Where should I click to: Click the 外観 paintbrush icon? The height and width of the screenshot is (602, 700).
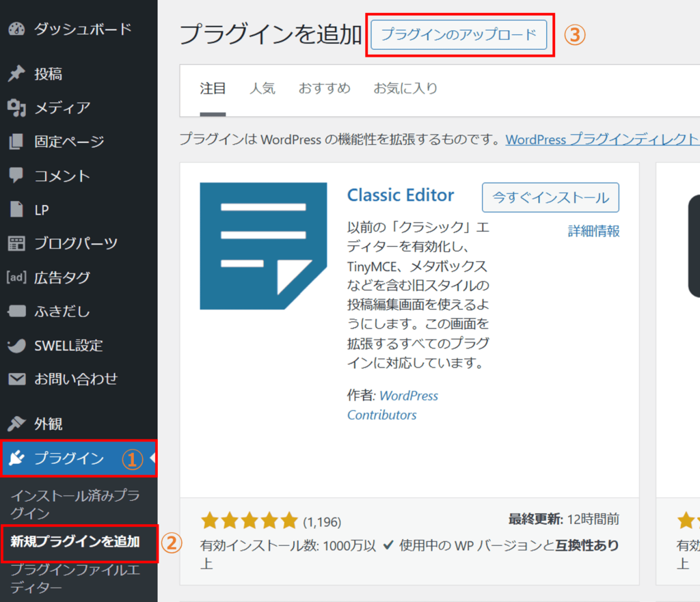tap(16, 424)
